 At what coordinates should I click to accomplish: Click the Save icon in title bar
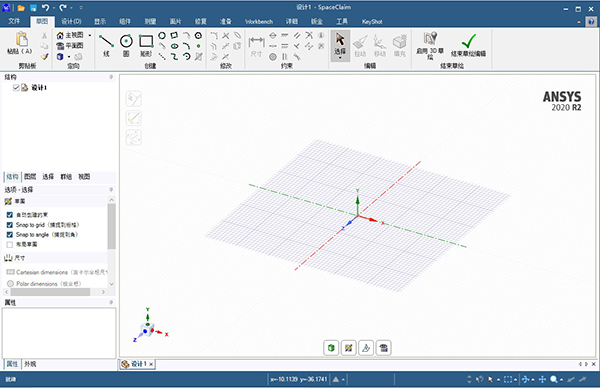coord(33,8)
